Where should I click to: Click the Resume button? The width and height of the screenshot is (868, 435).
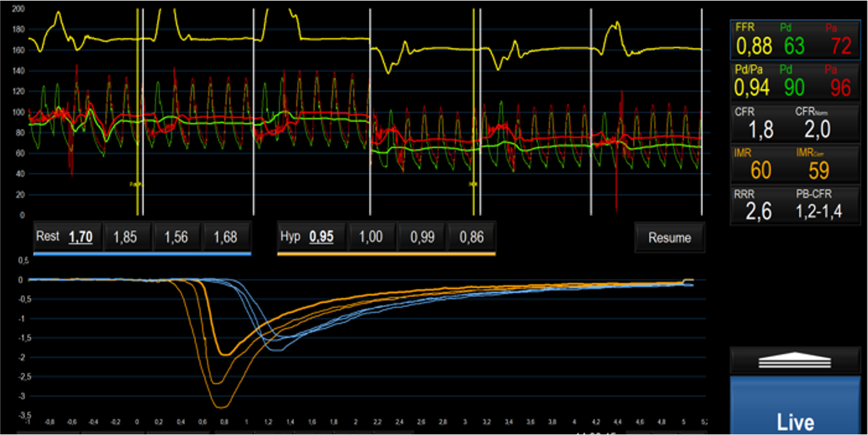(x=669, y=238)
